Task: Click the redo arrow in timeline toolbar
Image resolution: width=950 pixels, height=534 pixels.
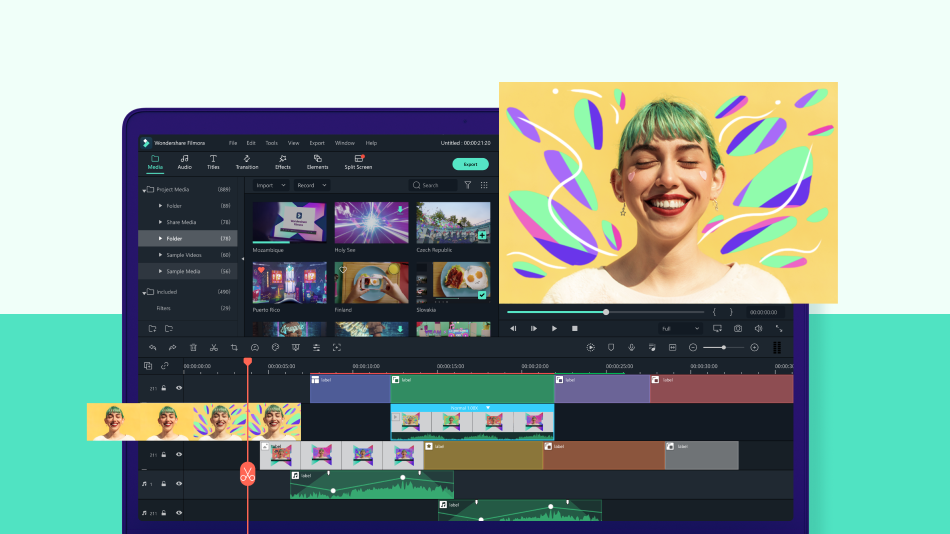Action: coord(173,348)
